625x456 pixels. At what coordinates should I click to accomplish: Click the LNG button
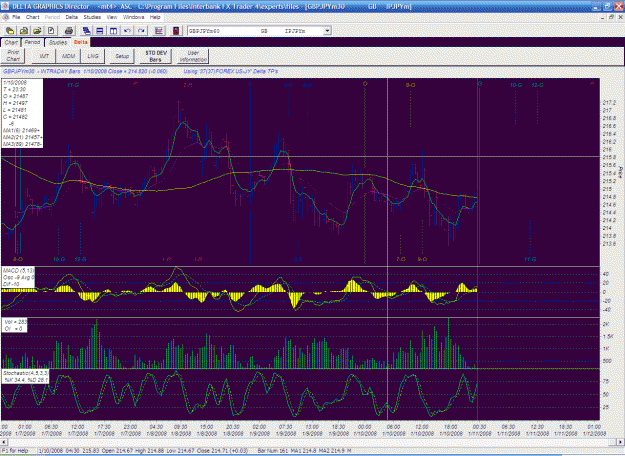pyautogui.click(x=93, y=56)
